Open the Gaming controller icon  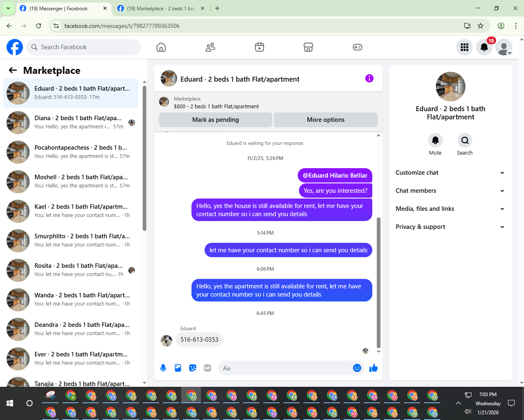coord(358,47)
